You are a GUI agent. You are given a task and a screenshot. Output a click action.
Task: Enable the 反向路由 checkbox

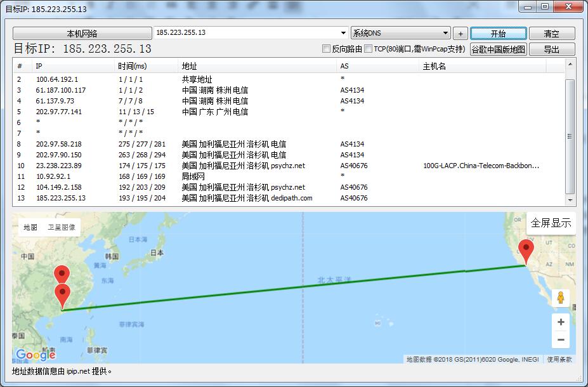click(327, 49)
